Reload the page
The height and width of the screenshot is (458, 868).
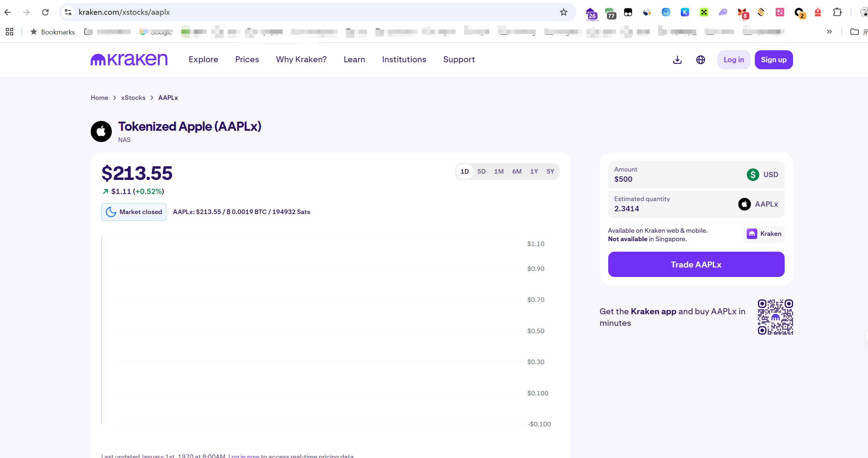[x=45, y=12]
